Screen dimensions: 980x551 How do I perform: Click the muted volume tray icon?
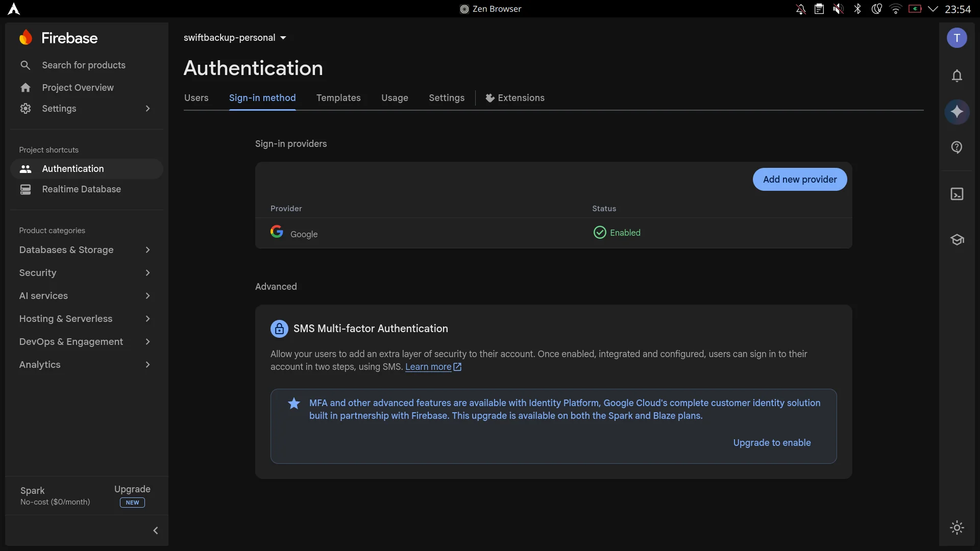click(838, 9)
